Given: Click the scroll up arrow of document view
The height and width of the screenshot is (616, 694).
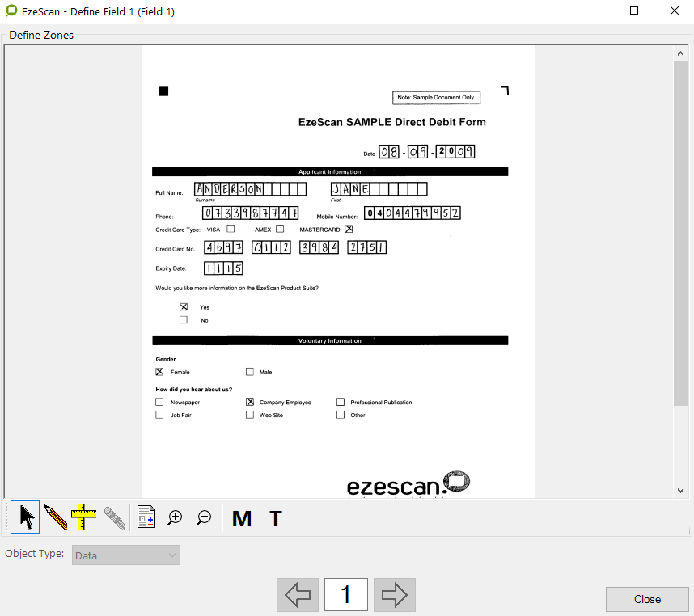Looking at the screenshot, I should click(x=680, y=53).
